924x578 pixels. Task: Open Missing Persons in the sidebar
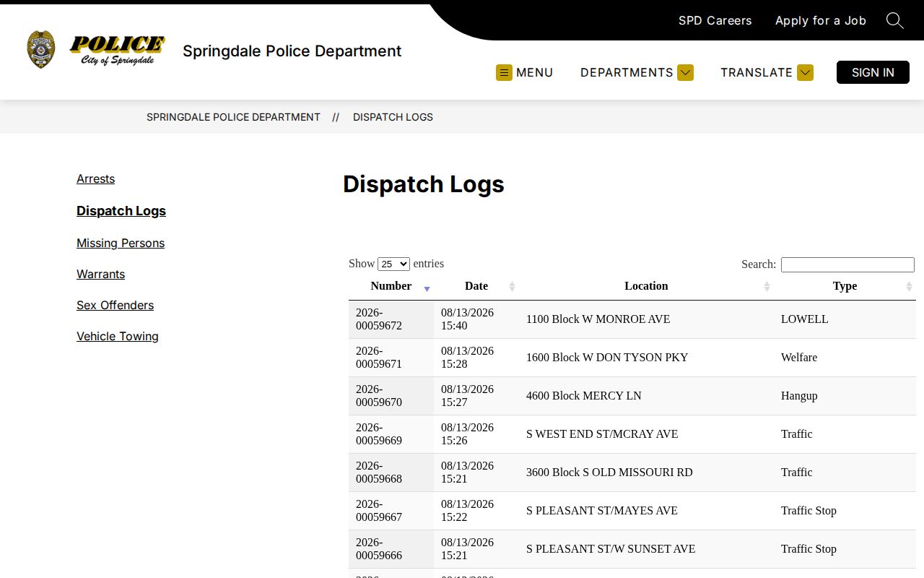pyautogui.click(x=121, y=243)
